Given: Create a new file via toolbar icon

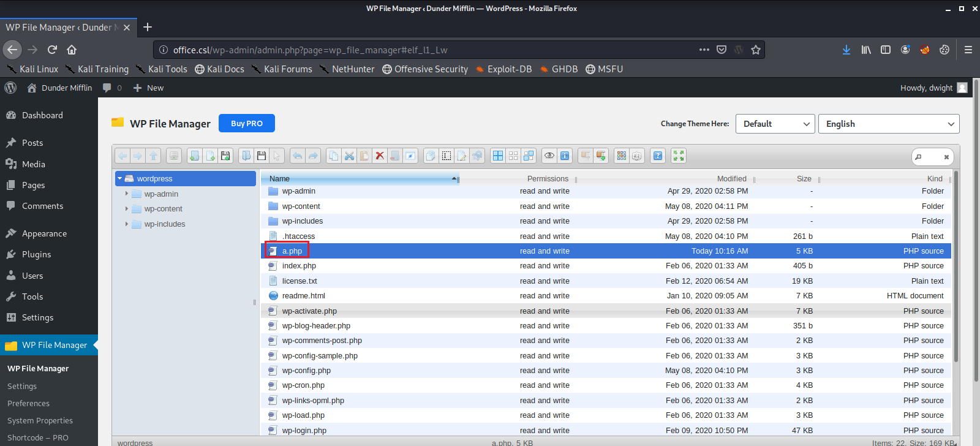Looking at the screenshot, I should [x=210, y=156].
